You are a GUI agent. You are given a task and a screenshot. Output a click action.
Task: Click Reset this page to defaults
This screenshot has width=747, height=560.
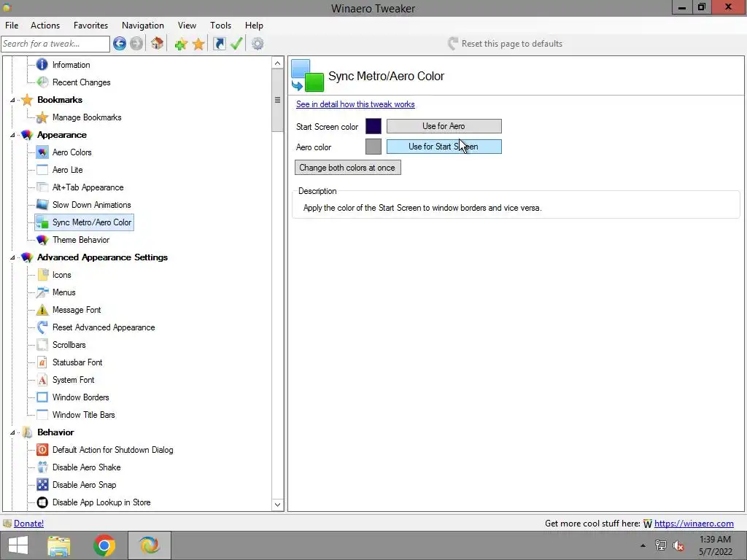pos(505,44)
